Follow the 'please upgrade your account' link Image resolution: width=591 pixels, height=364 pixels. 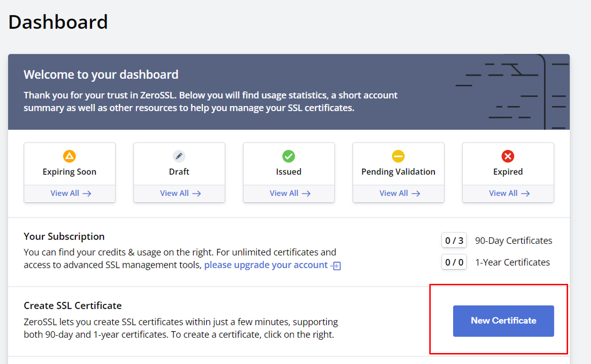tap(266, 265)
